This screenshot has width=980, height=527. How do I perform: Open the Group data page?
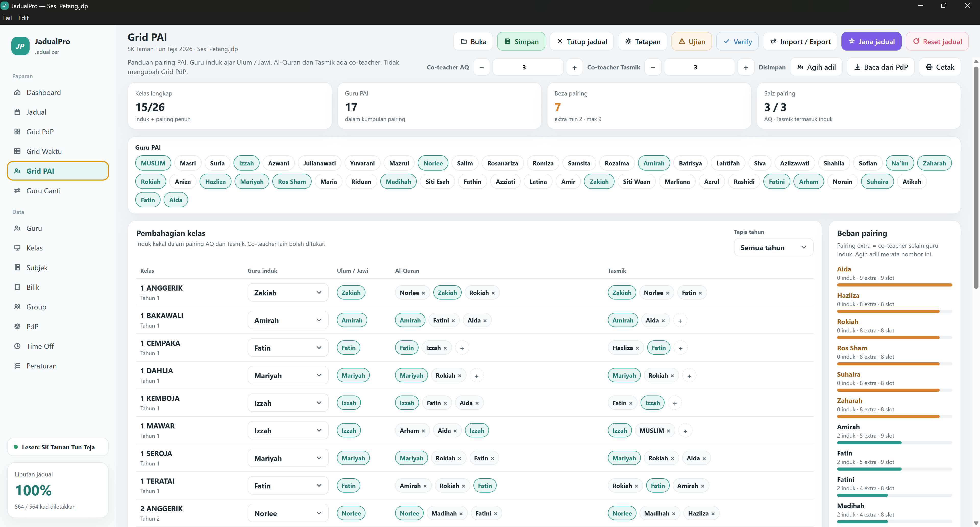tap(58, 307)
